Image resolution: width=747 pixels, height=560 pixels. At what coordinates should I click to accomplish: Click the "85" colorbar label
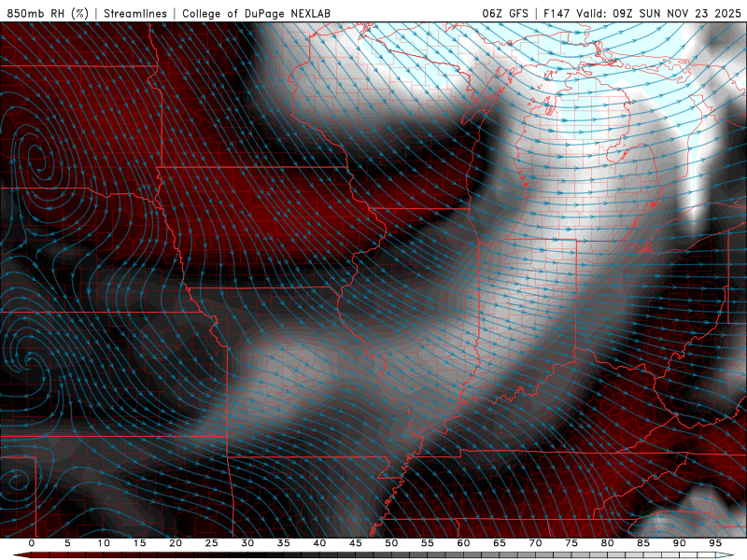(x=643, y=543)
